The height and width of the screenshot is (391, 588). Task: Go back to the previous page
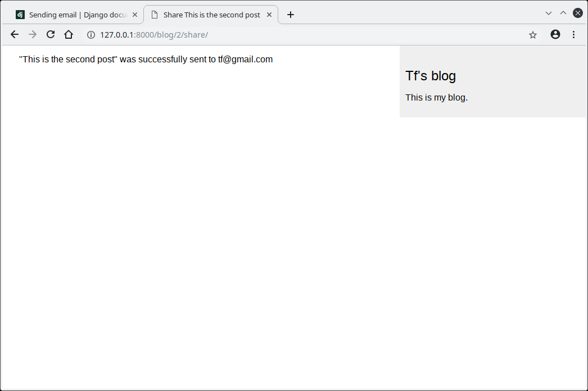(x=15, y=35)
